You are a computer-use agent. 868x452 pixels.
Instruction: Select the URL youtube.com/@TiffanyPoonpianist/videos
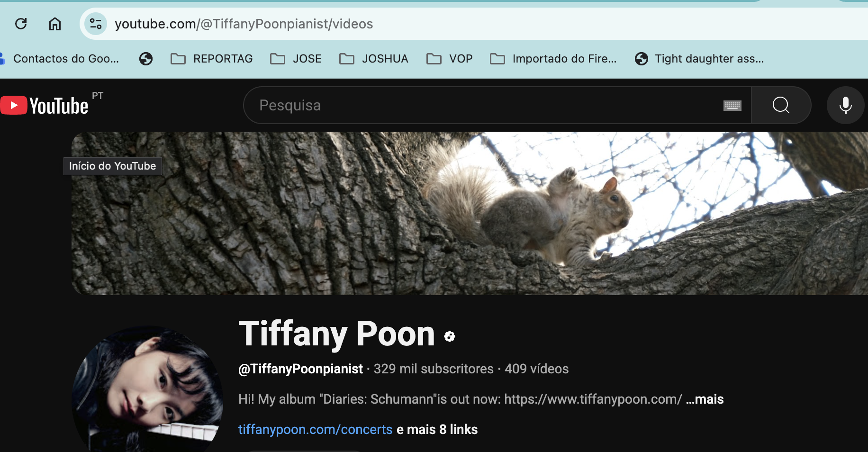click(244, 24)
